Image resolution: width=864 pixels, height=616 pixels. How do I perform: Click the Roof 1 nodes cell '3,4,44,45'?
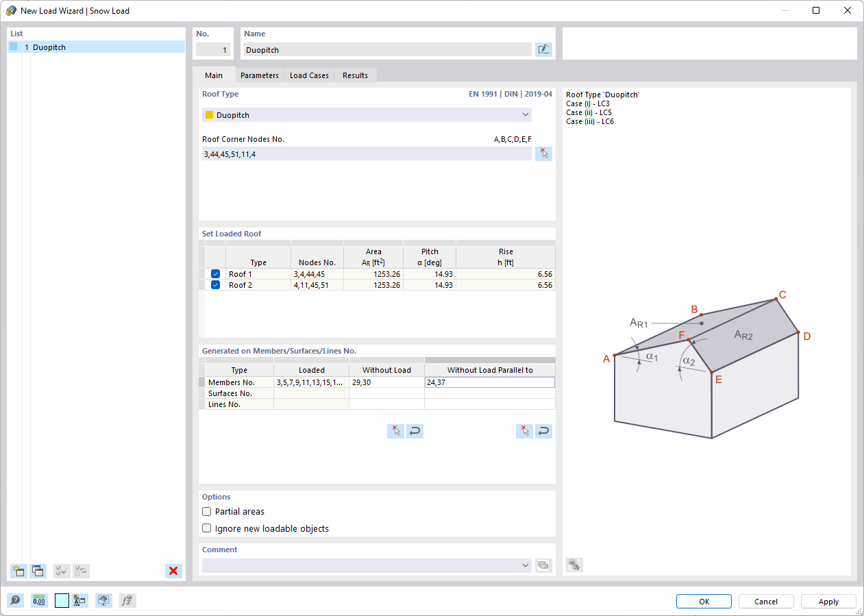coord(317,274)
